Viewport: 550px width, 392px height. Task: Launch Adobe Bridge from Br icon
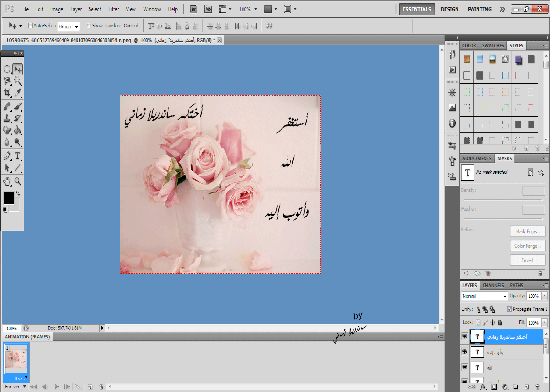(193, 9)
